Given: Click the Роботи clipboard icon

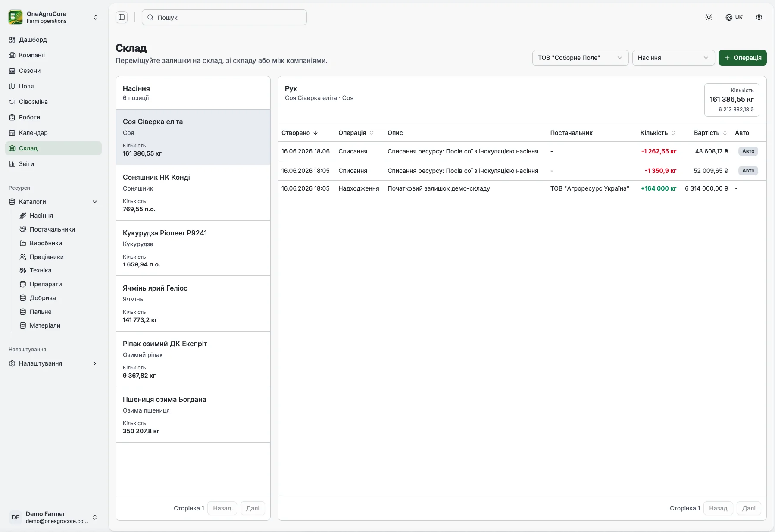Looking at the screenshot, I should [x=12, y=117].
